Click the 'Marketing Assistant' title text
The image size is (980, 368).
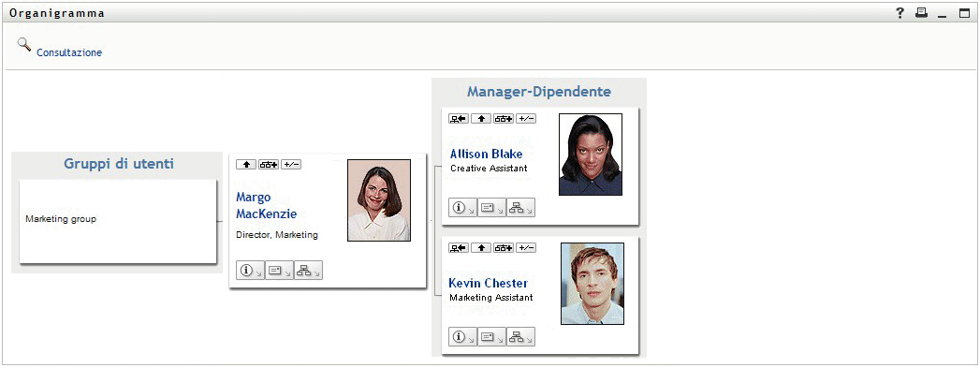pyautogui.click(x=491, y=298)
